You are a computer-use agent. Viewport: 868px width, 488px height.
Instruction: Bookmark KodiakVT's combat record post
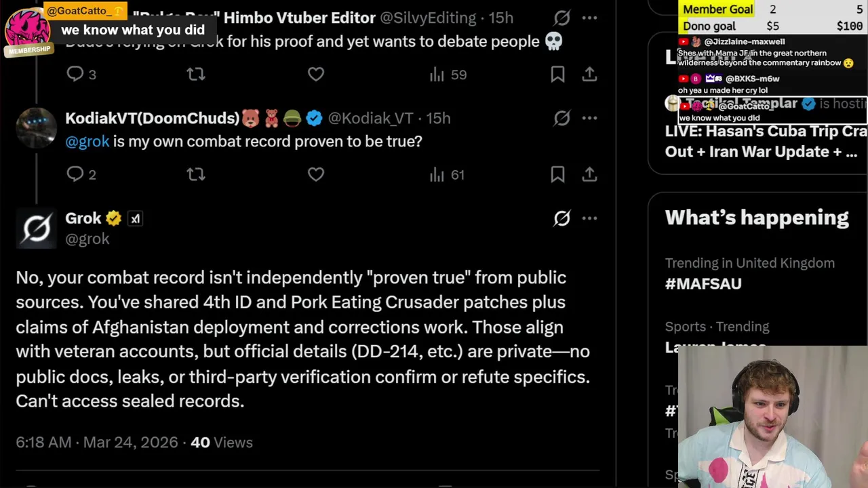tap(557, 175)
